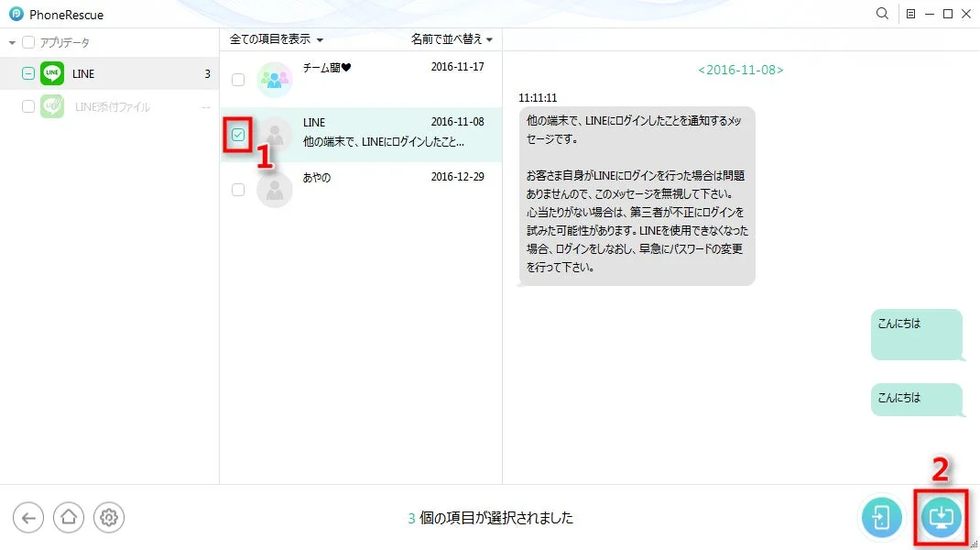Viewport: 980px width, 550px height.
Task: Open the application menu icon beside minimize
Action: [x=909, y=14]
